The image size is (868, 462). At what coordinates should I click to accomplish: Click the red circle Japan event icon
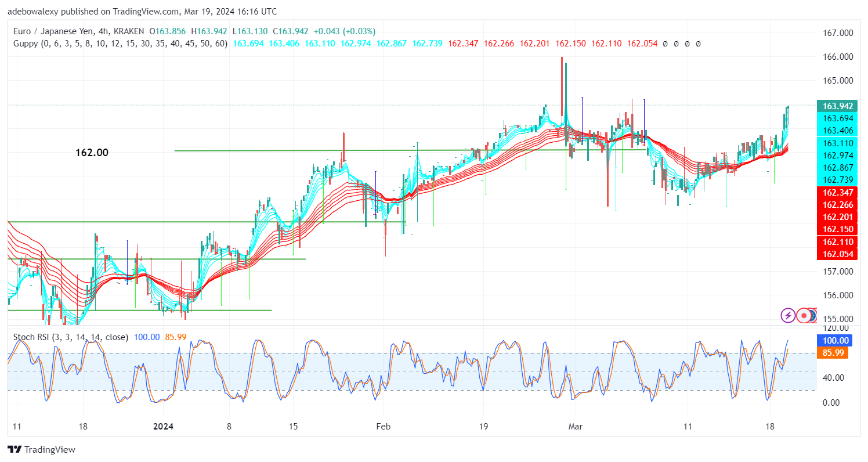pos(804,316)
